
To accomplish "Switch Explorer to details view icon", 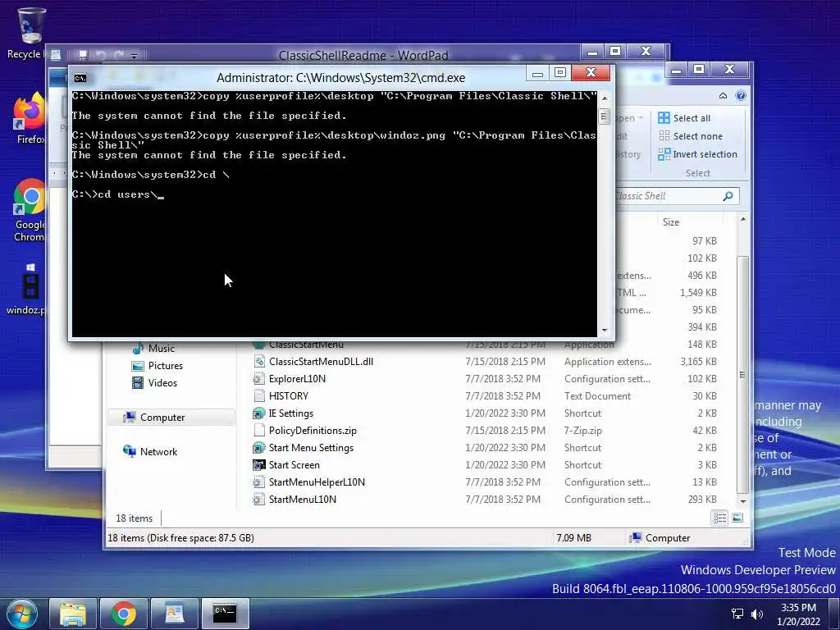I will pyautogui.click(x=719, y=518).
